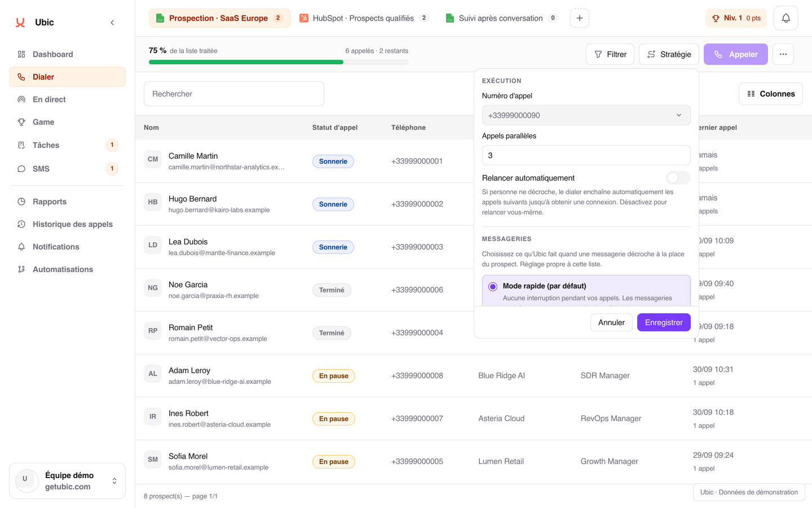Screen dimensions: 812x508
Task: Click Enregistrer to save strategy
Action: click(664, 322)
